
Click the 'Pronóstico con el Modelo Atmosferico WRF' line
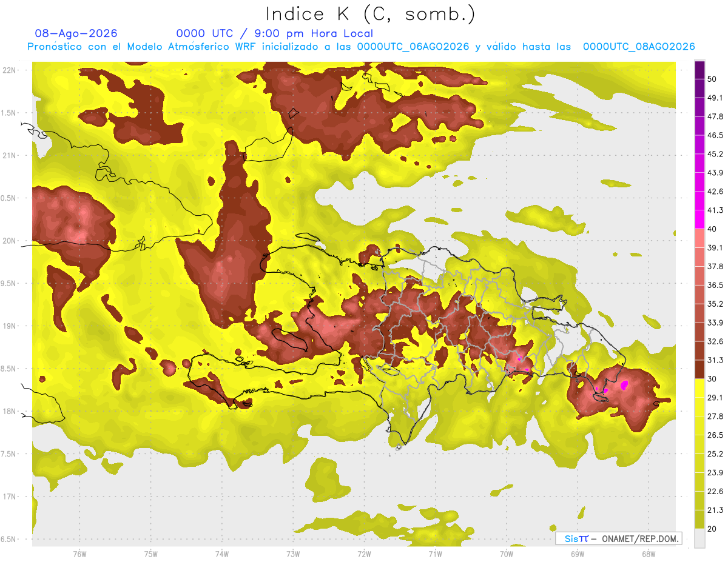(x=361, y=47)
